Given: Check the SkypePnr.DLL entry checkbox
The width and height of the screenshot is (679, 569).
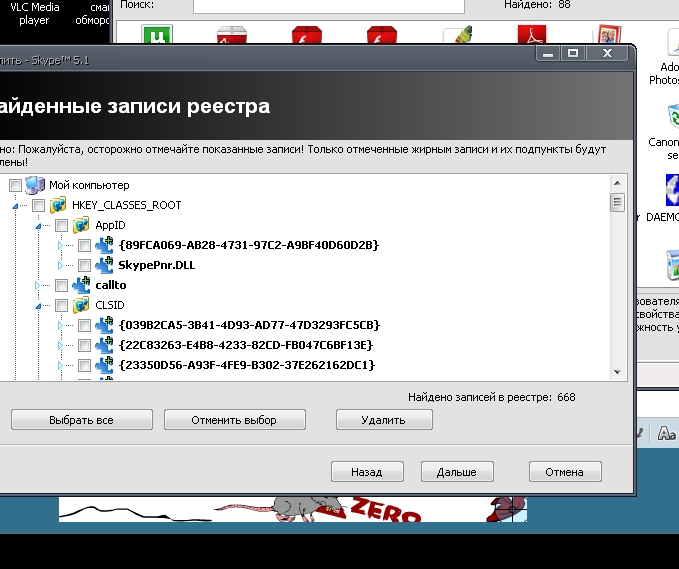Looking at the screenshot, I should 84,265.
